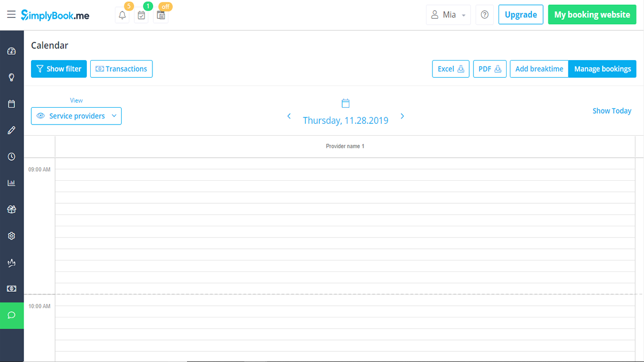The width and height of the screenshot is (644, 362).
Task: View reports via the bar chart icon
Action: [11, 182]
